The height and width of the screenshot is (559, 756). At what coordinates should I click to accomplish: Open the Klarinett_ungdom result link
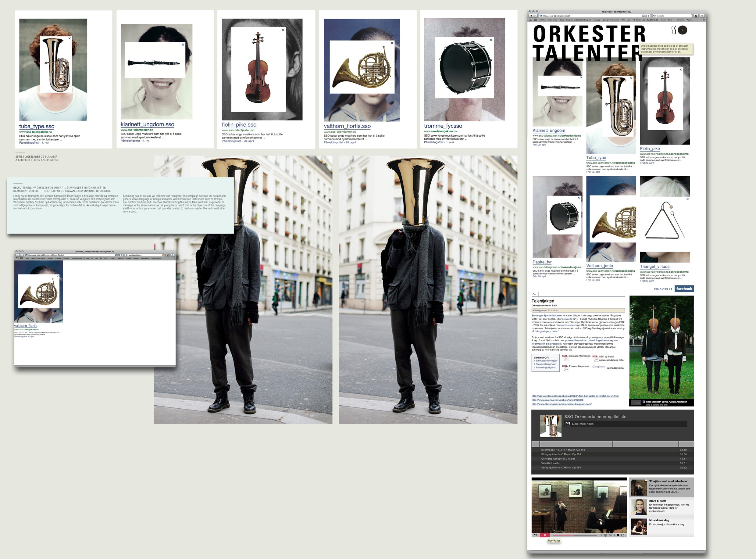[549, 131]
